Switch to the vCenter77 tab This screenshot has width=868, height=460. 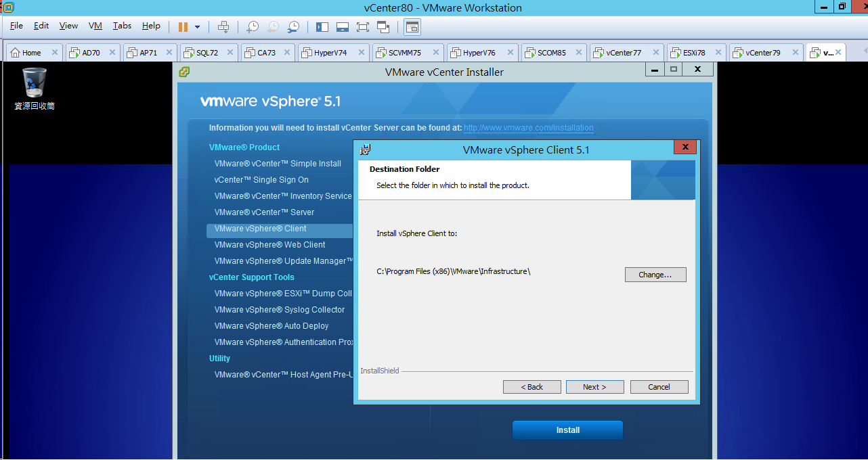[x=624, y=53]
